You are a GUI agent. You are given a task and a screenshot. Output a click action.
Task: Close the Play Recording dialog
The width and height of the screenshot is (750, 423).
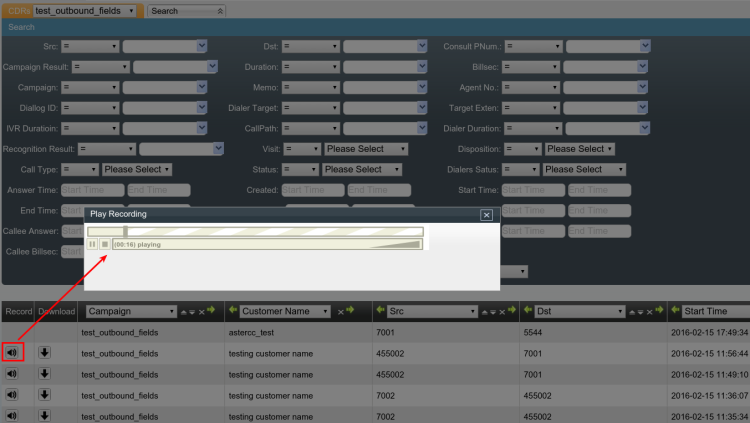pos(486,214)
